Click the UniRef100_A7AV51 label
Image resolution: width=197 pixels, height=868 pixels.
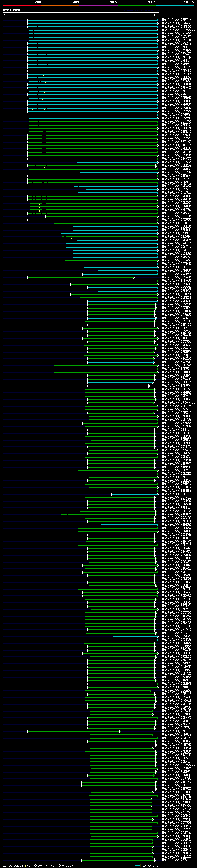click(176, 589)
